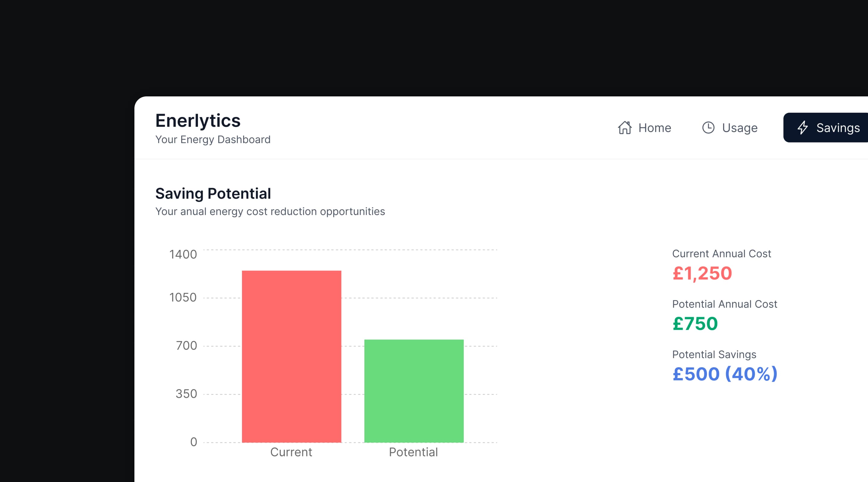Click the Usage clock icon
The width and height of the screenshot is (868, 482).
(x=708, y=128)
